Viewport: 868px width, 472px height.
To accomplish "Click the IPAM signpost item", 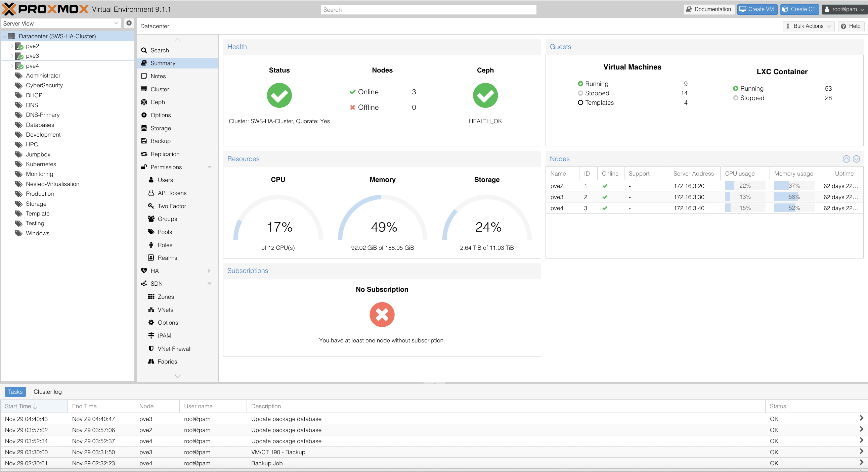I will click(x=164, y=336).
